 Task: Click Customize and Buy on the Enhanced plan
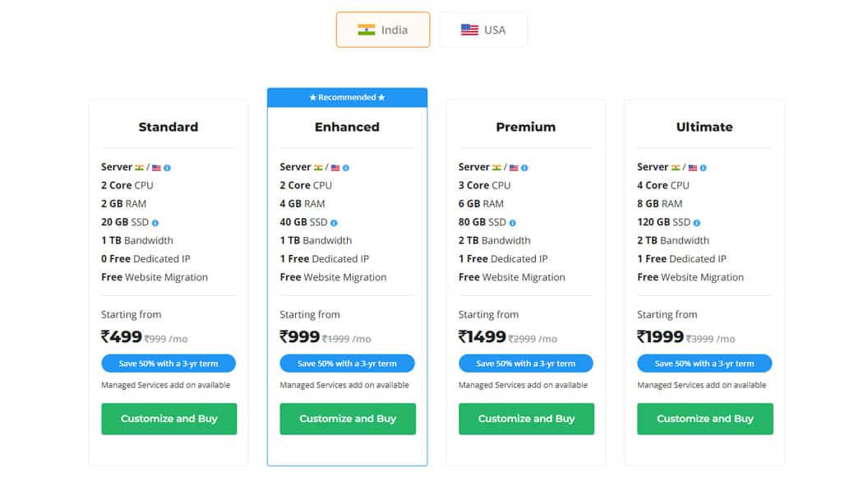(x=347, y=419)
